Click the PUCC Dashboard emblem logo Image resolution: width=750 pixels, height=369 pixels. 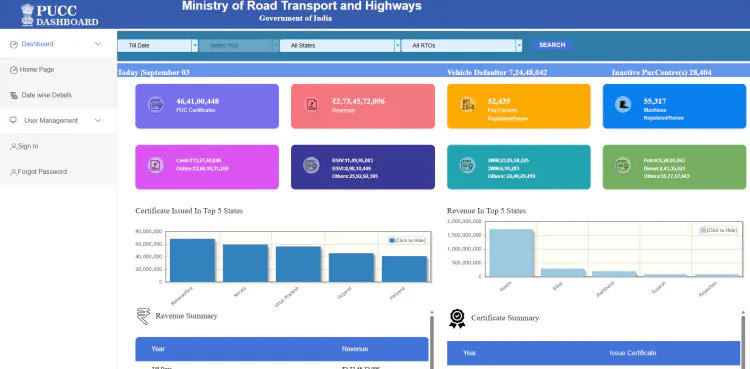[27, 14]
